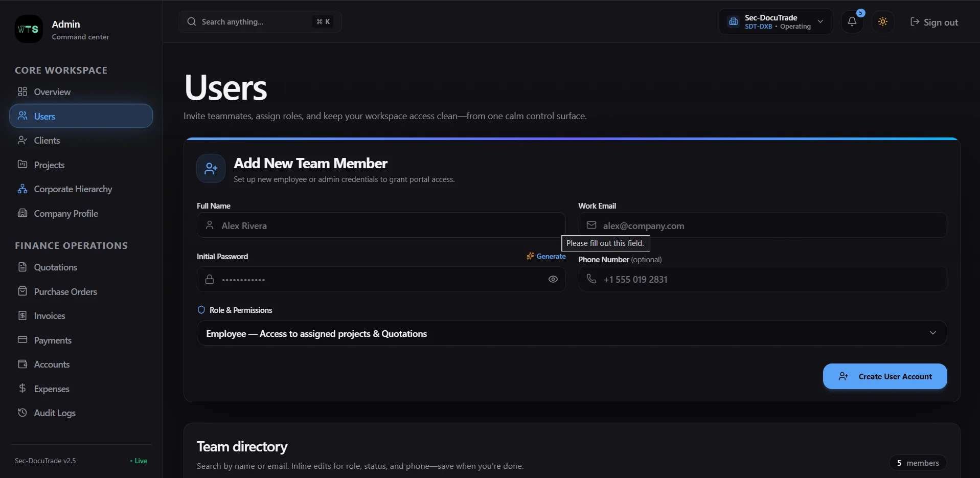Click the Live status indicator
Screen dimensions: 980x478
[x=139, y=461]
